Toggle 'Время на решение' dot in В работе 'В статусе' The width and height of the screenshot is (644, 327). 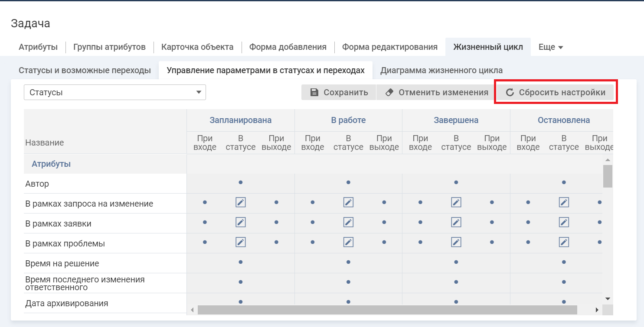[x=348, y=262]
